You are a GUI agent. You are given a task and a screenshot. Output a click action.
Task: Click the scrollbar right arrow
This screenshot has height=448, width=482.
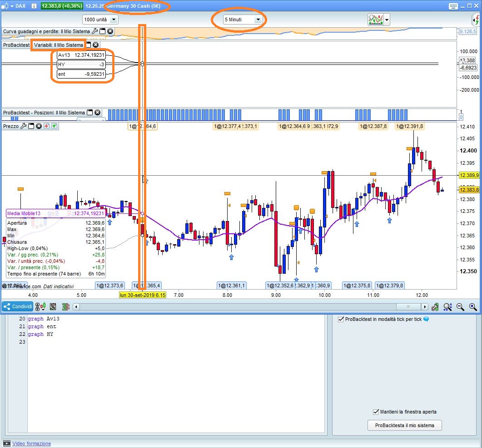[x=424, y=307]
